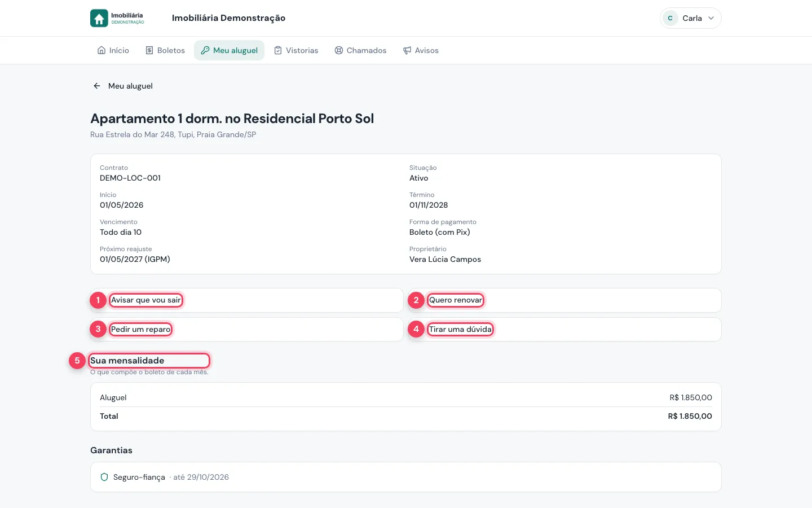Open the Chamados tab
Screen dimensions: 812x508
tap(360, 50)
